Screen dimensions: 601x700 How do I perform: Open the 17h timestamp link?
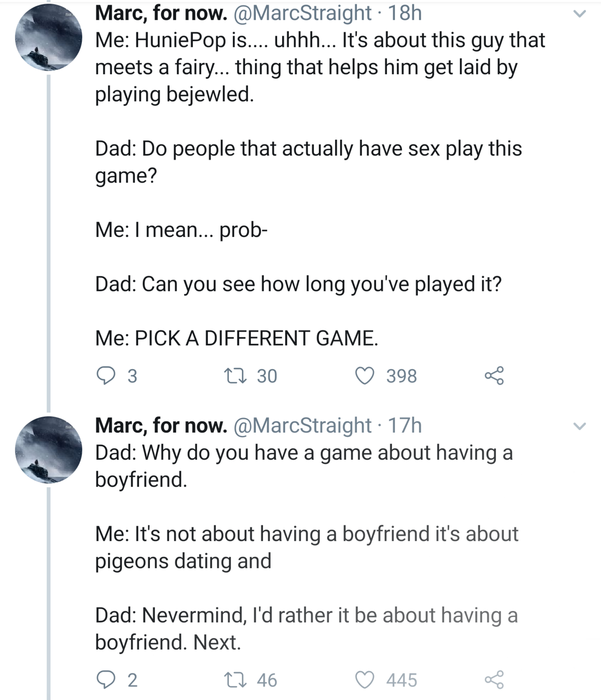coord(405,426)
